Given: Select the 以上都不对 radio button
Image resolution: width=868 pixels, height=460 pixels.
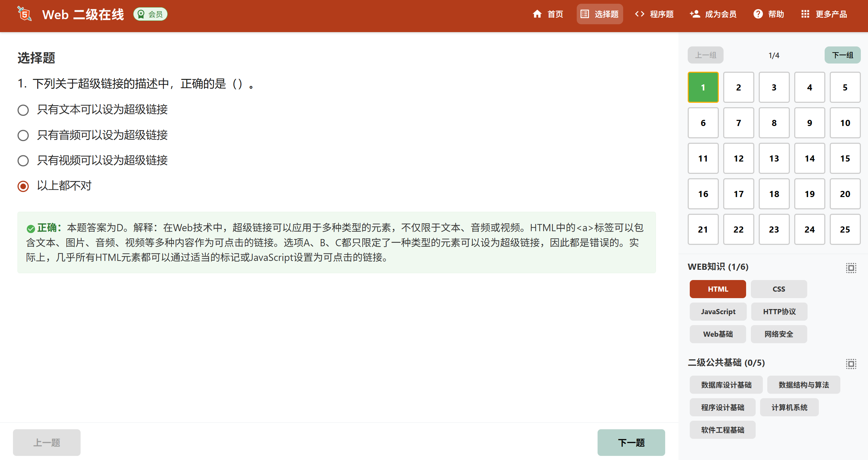Looking at the screenshot, I should point(23,186).
